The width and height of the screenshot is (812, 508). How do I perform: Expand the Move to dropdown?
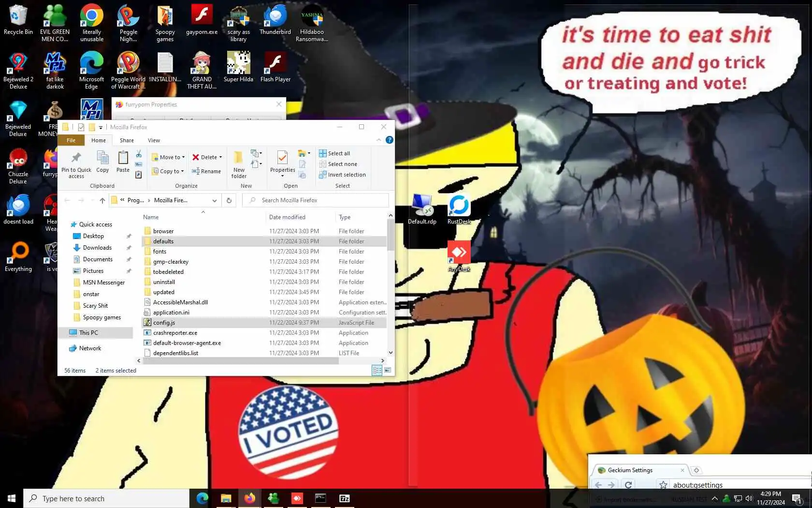point(183,157)
